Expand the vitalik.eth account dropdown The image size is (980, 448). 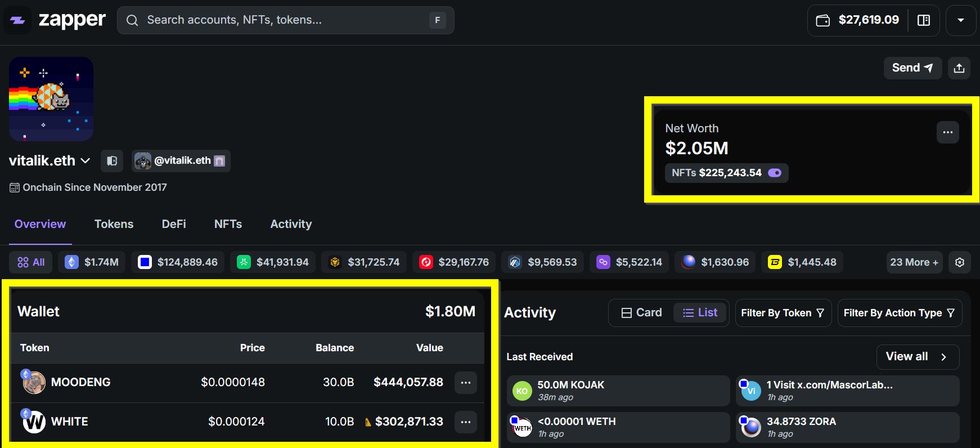(86, 161)
